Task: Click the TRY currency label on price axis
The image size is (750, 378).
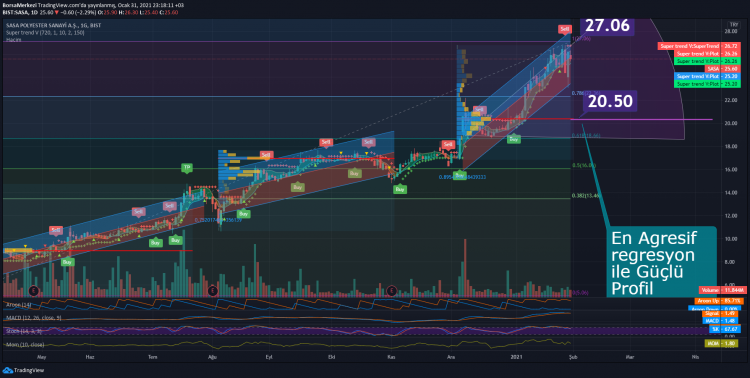Action: pyautogui.click(x=734, y=25)
